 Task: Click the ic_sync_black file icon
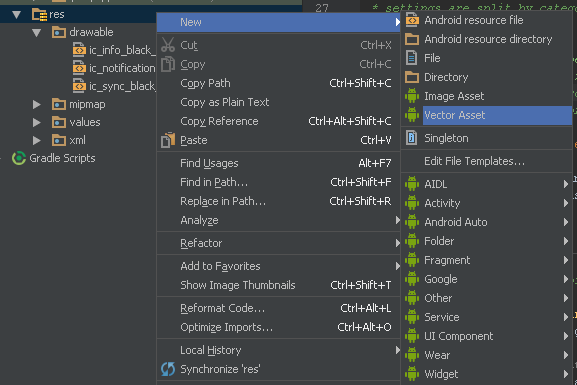[x=79, y=86]
